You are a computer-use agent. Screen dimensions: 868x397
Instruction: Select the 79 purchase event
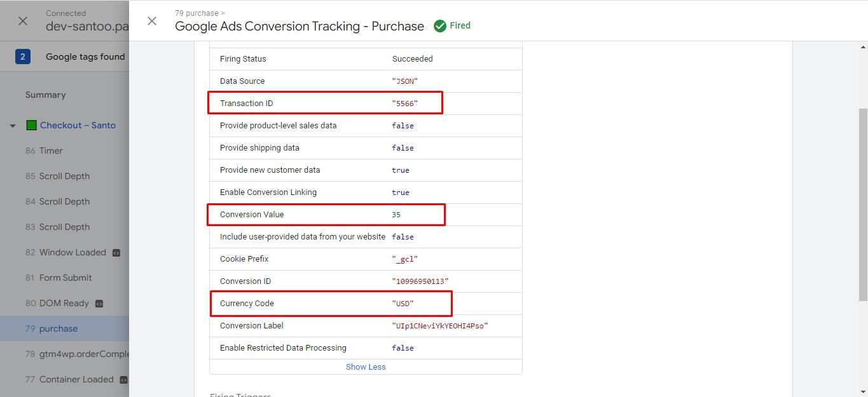coord(59,328)
